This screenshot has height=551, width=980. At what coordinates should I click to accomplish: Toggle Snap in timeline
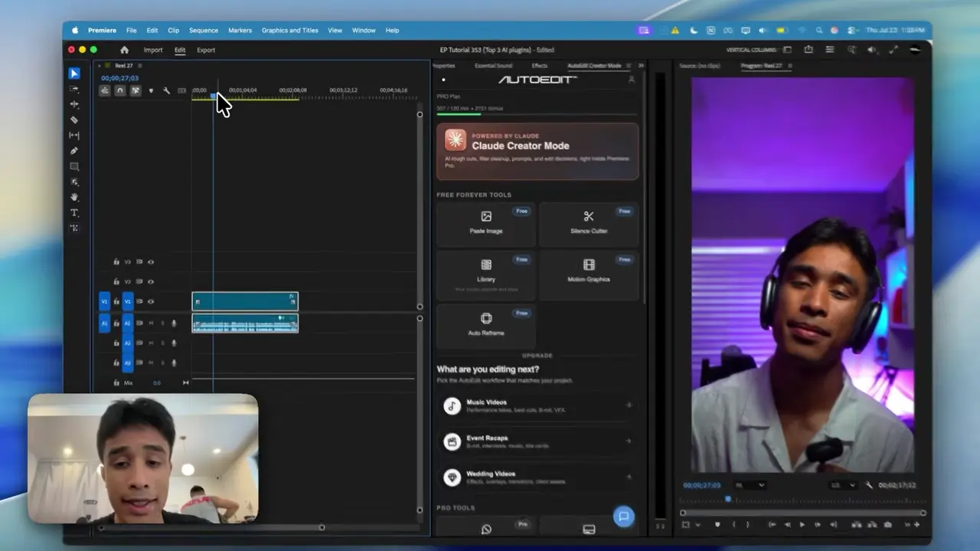coord(120,90)
